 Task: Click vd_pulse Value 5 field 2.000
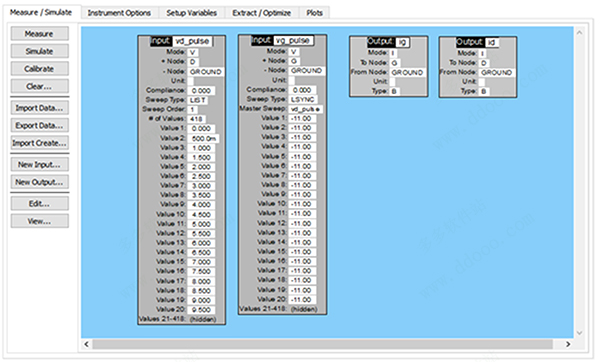[x=201, y=167]
